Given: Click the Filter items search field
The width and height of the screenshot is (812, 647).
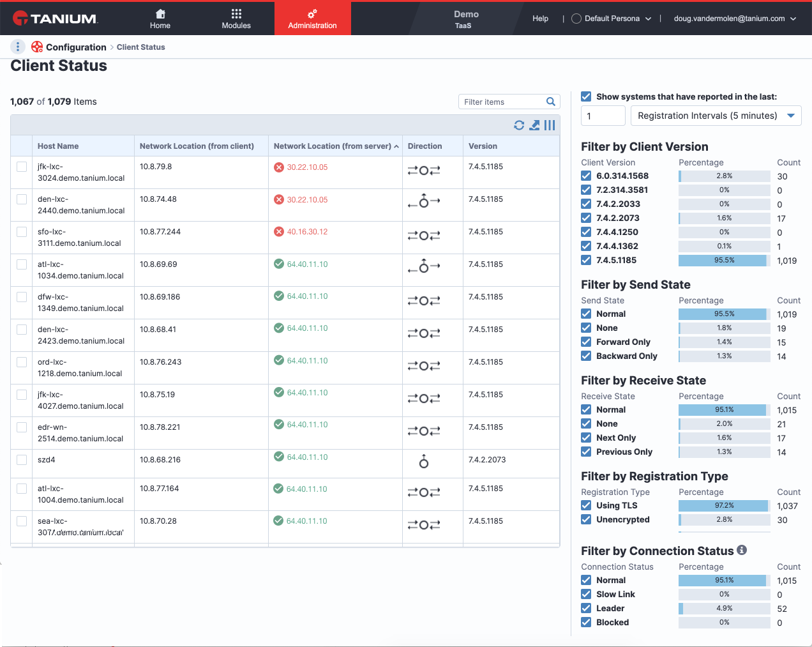Looking at the screenshot, I should [x=502, y=102].
